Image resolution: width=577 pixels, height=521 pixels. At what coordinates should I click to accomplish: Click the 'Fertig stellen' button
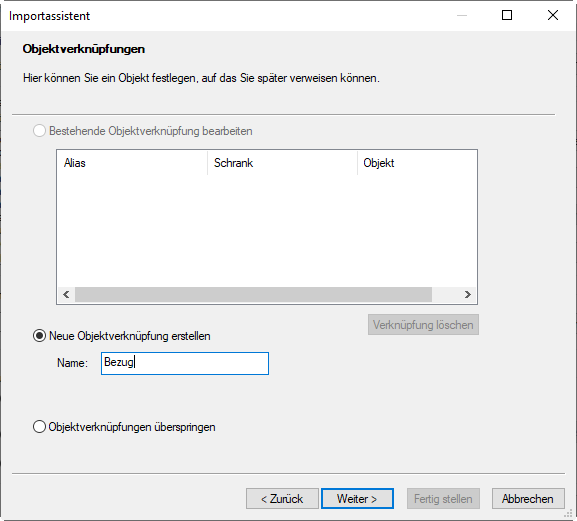pos(443,499)
